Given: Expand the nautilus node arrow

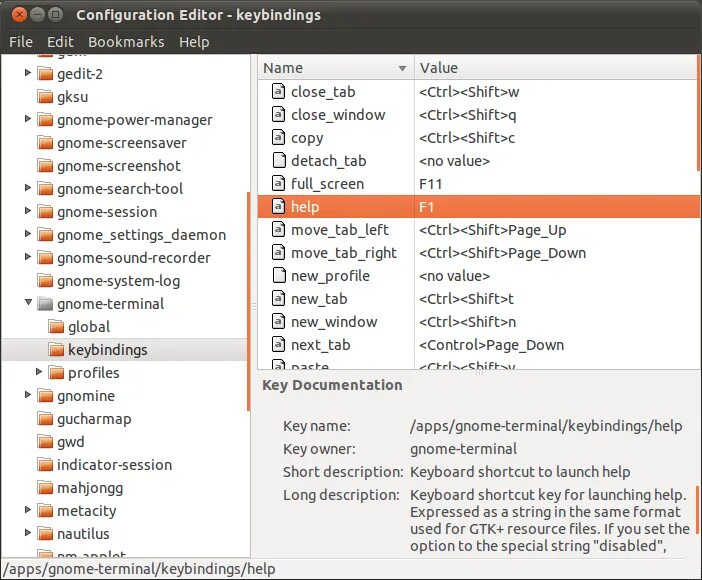Looking at the screenshot, I should point(28,533).
